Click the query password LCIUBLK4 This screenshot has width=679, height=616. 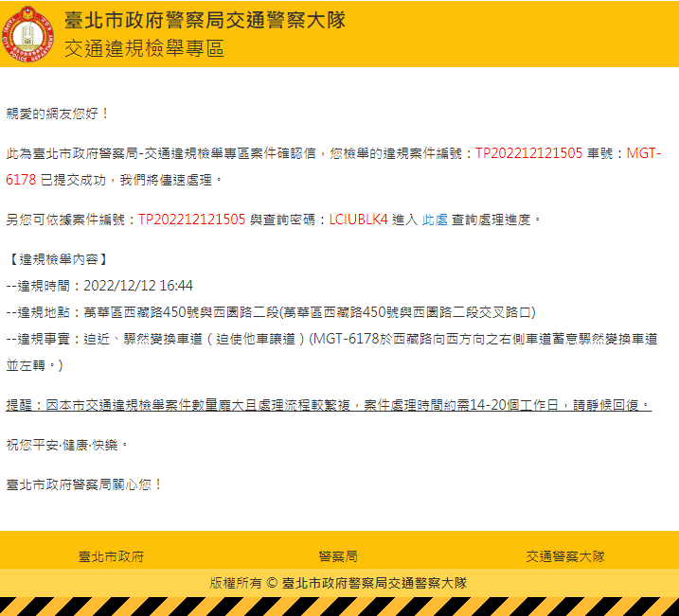[358, 220]
